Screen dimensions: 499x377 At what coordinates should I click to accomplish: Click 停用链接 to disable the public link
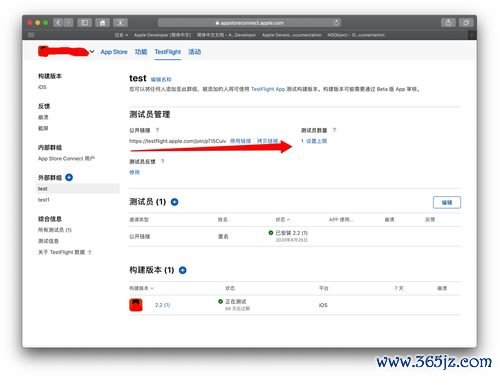[x=240, y=141]
